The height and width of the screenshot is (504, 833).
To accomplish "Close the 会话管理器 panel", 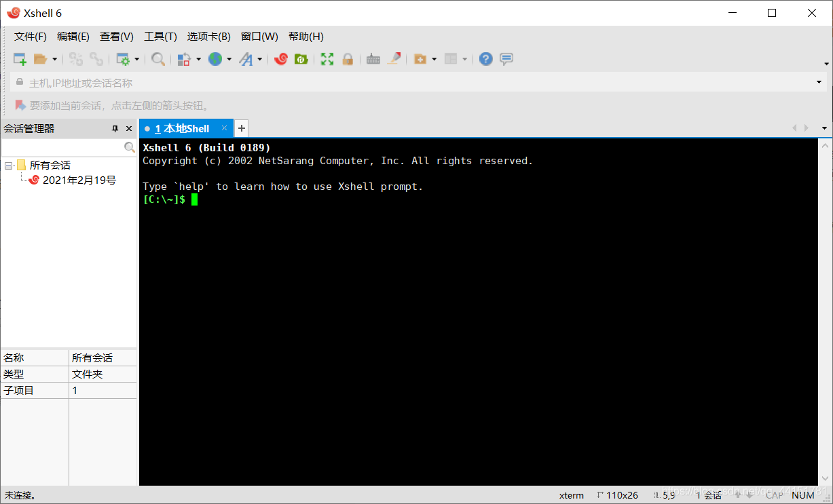I will [x=129, y=128].
